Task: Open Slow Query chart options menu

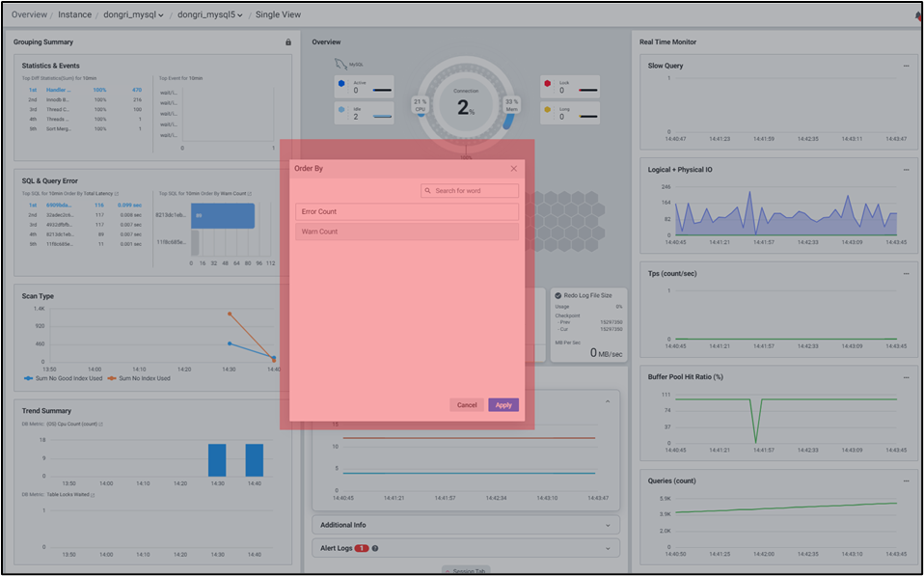Action: [906, 66]
